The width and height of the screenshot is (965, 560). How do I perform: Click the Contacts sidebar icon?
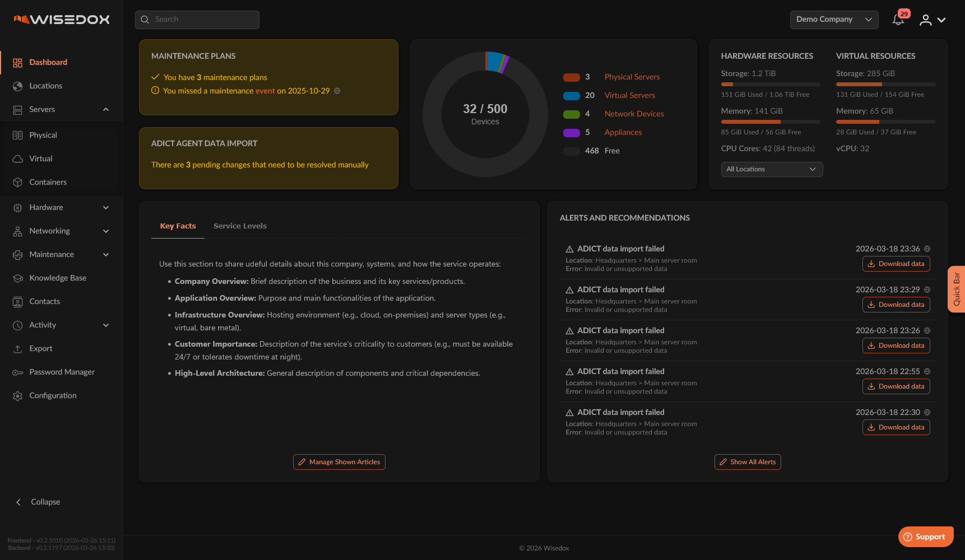pos(18,302)
